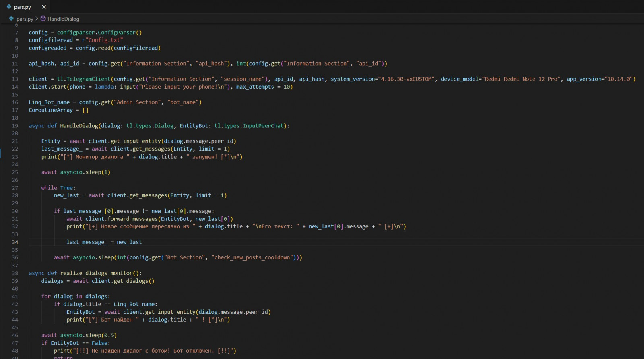Image resolution: width=644 pixels, height=359 pixels.
Task: Click 'EntityBot' variable on line 43
Action: click(x=80, y=312)
